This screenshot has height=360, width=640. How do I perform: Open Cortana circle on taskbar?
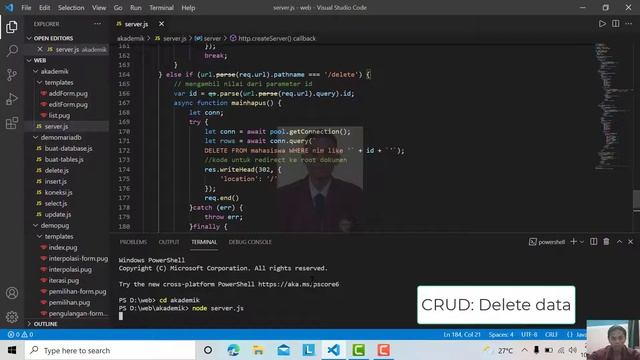pyautogui.click(x=208, y=350)
